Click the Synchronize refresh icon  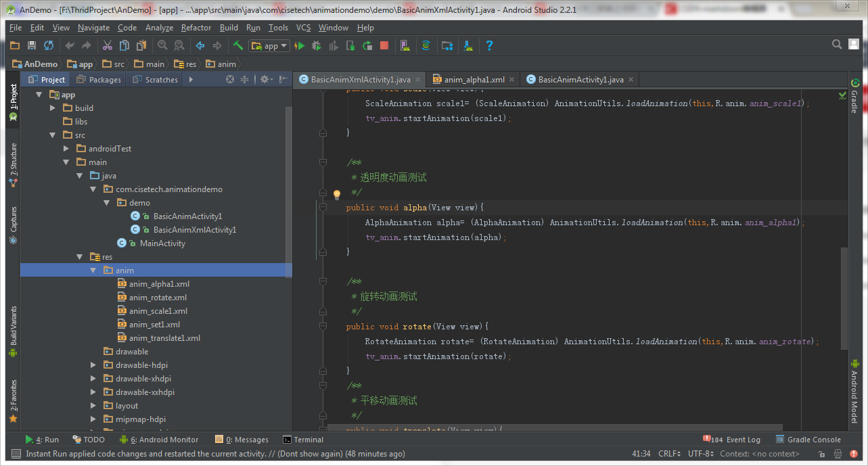pos(49,45)
